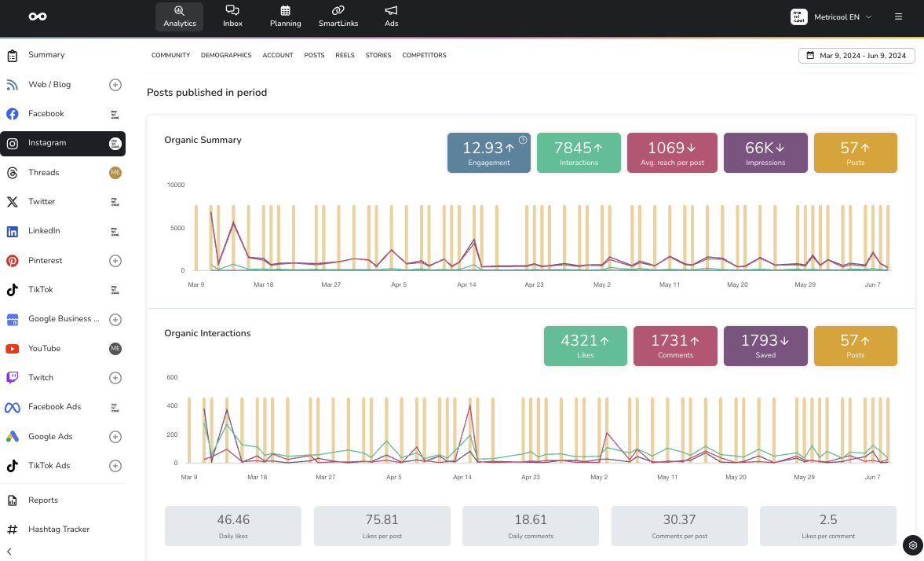The width and height of the screenshot is (924, 561).
Task: Add Web / Blog connection plus button
Action: (x=115, y=85)
